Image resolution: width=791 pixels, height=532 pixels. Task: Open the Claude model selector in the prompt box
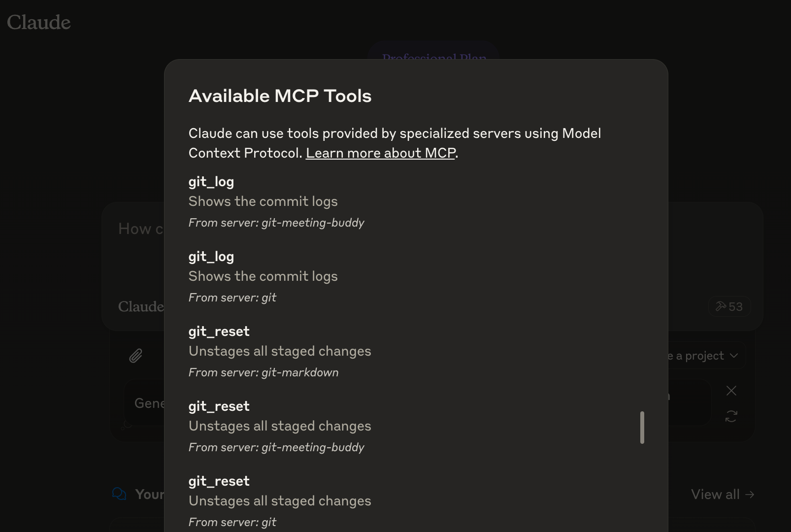click(x=141, y=306)
